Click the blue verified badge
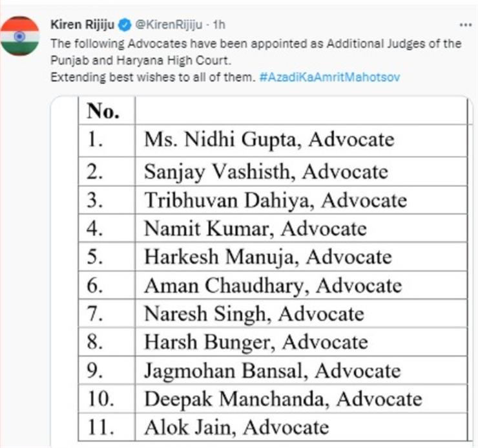Viewport: 478px width, 448px height. pyautogui.click(x=125, y=25)
